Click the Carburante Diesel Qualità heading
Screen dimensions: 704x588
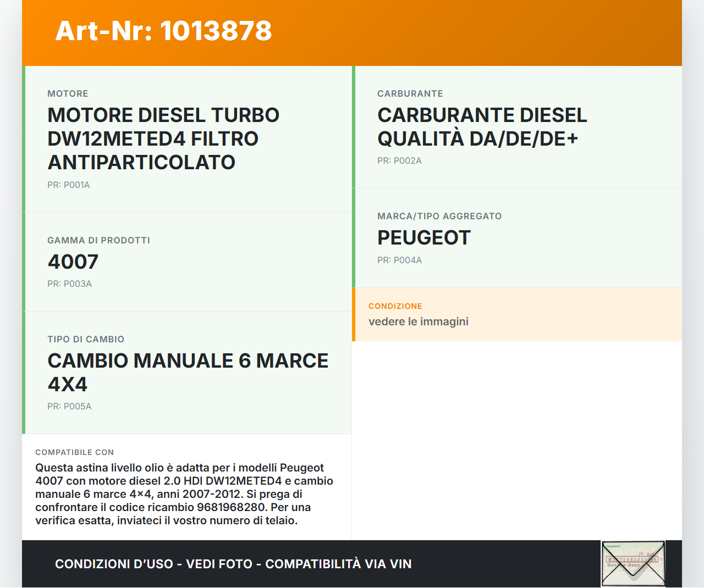482,127
